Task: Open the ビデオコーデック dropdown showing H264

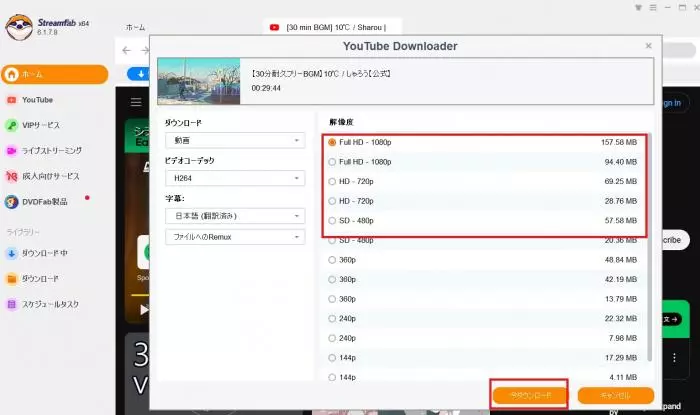Action: [235, 178]
